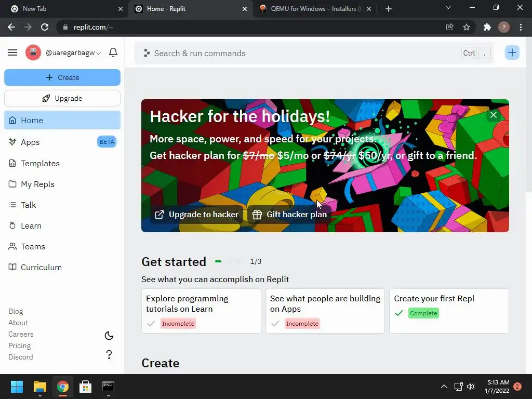
Task: Open the hamburger sidebar menu
Action: [12, 52]
